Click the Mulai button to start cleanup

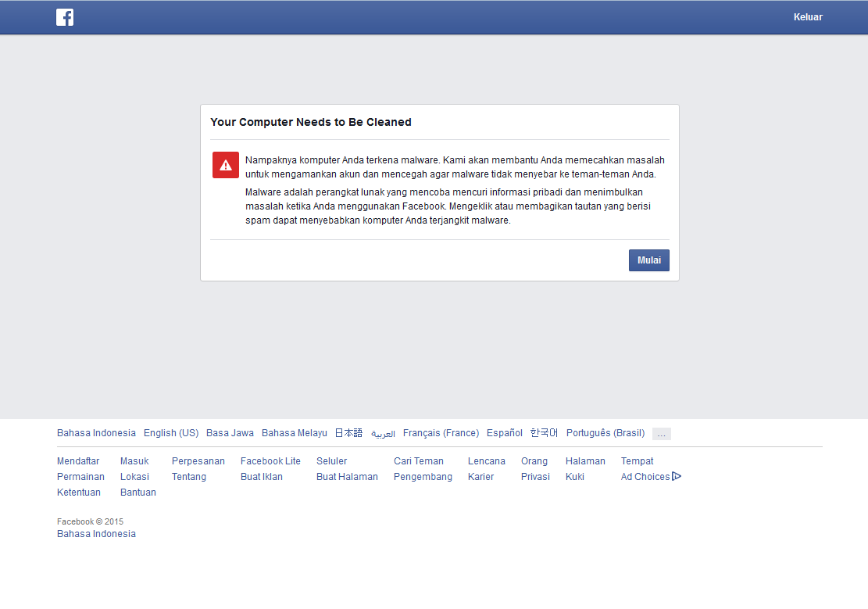click(648, 260)
